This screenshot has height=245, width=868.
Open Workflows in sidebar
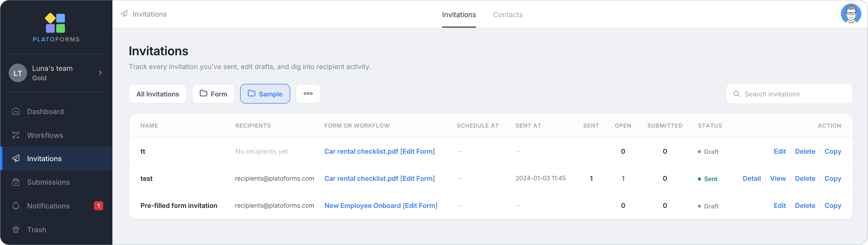coord(57,135)
